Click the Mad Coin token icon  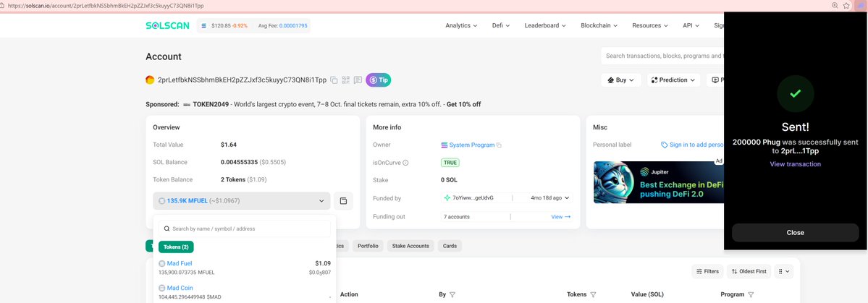click(x=161, y=288)
